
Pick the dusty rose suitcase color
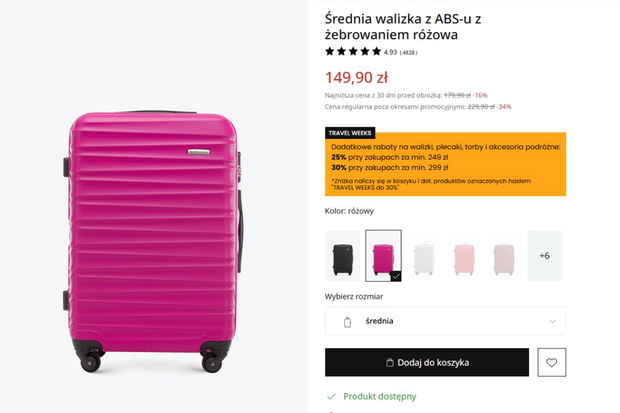pos(505,256)
